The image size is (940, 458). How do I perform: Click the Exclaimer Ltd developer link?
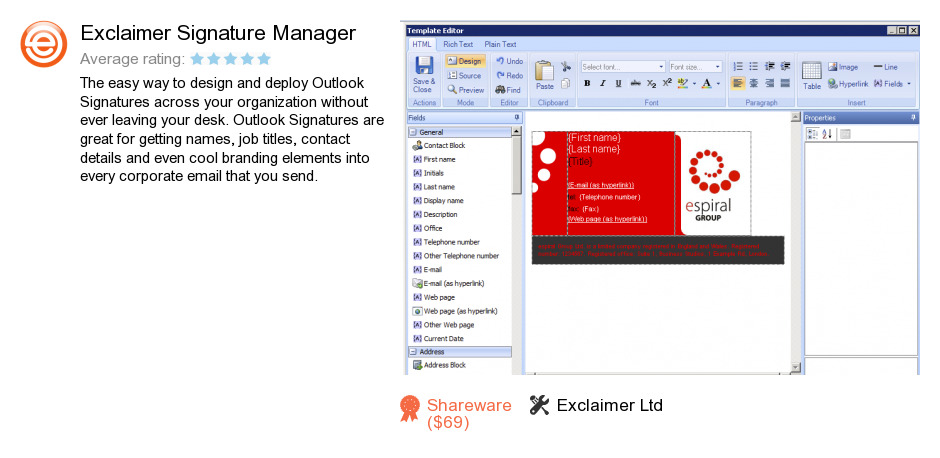(610, 405)
